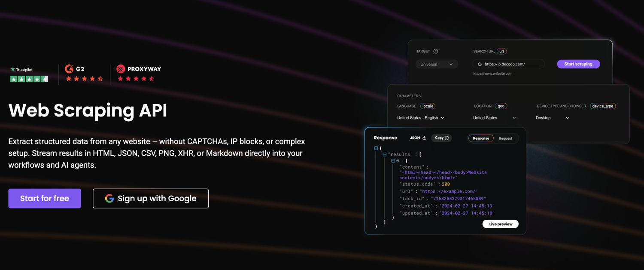Switch to the Request tab
This screenshot has width=644, height=270.
click(x=505, y=138)
